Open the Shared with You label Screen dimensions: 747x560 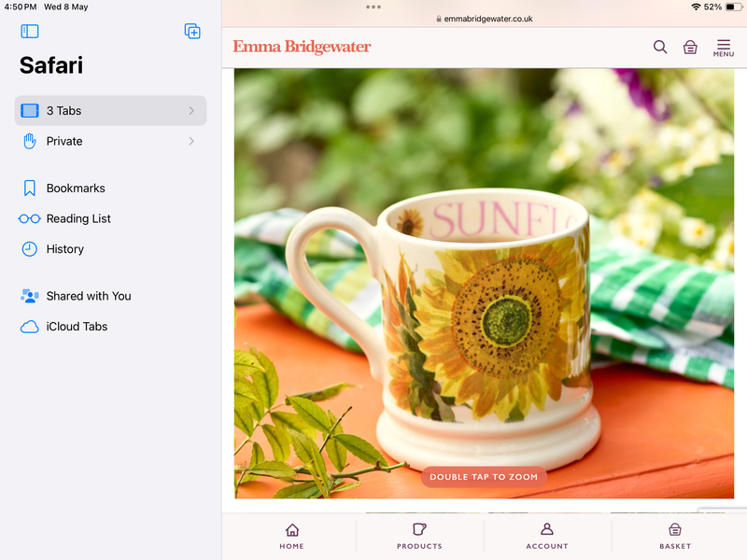[89, 296]
